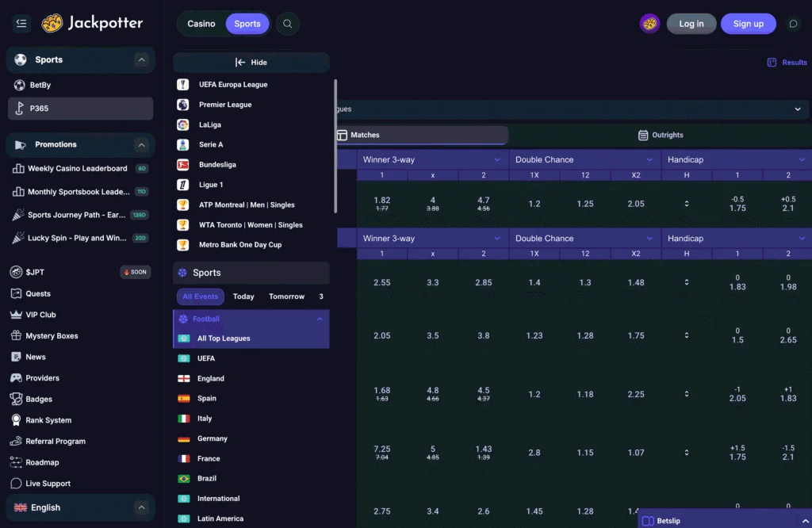
Task: Open the Quests icon
Action: tap(16, 293)
